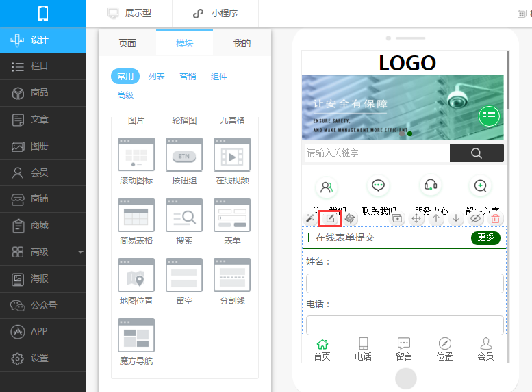
Task: Move the module up with the arrow icon
Action: pos(436,218)
